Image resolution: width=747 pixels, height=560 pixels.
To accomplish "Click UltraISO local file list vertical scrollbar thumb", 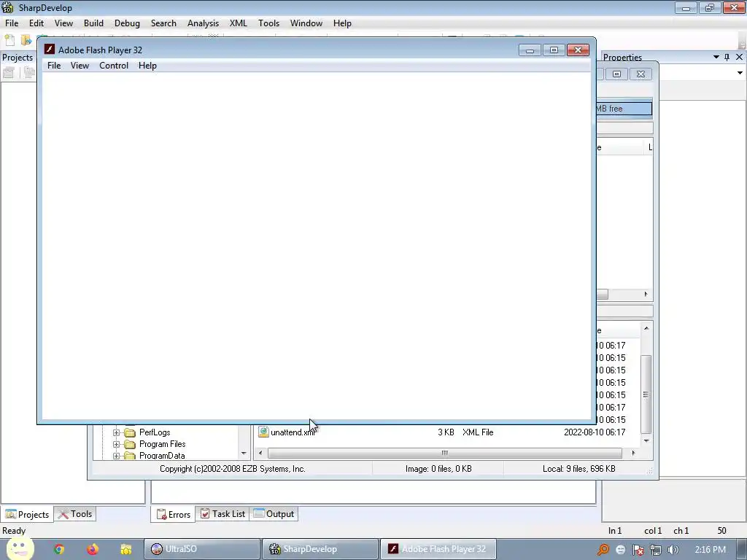I will (x=646, y=394).
